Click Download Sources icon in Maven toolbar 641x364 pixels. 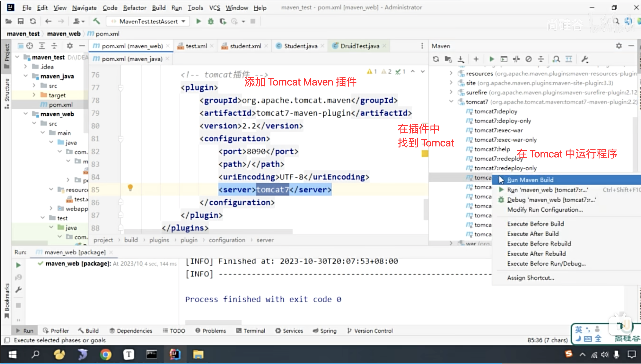point(460,59)
